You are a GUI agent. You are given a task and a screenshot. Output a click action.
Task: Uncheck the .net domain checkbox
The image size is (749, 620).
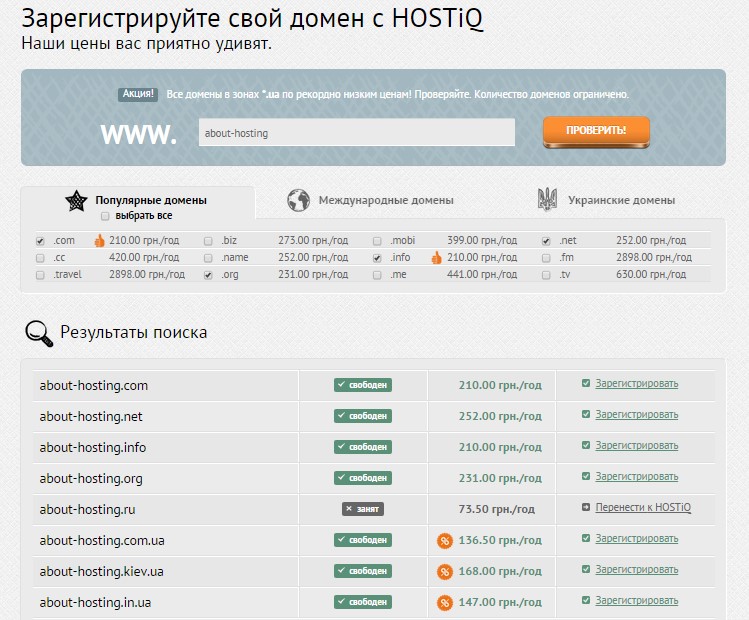[546, 241]
